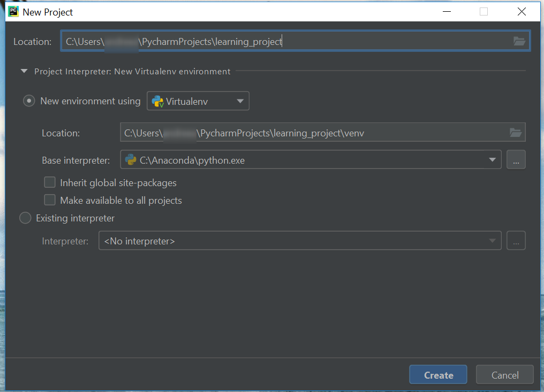The image size is (544, 392).
Task: Click Python icon in Base interpreter field
Action: (131, 160)
